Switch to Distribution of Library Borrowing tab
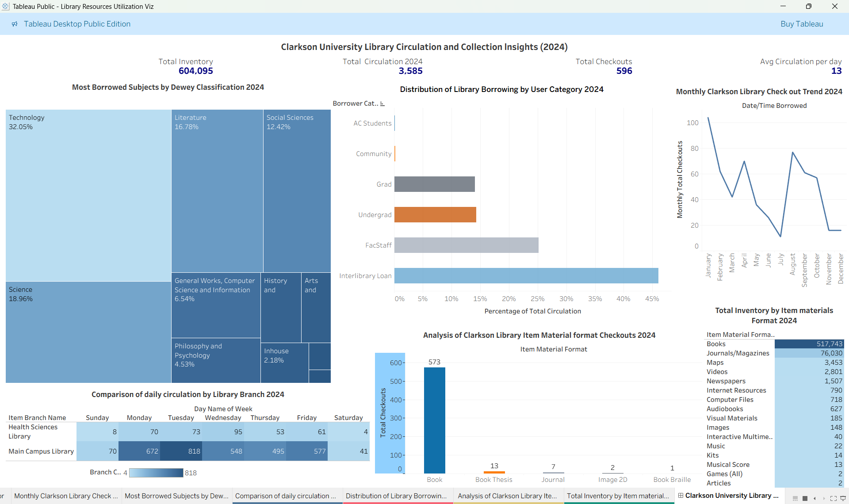Screen dimensions: 849x504 click(398, 496)
